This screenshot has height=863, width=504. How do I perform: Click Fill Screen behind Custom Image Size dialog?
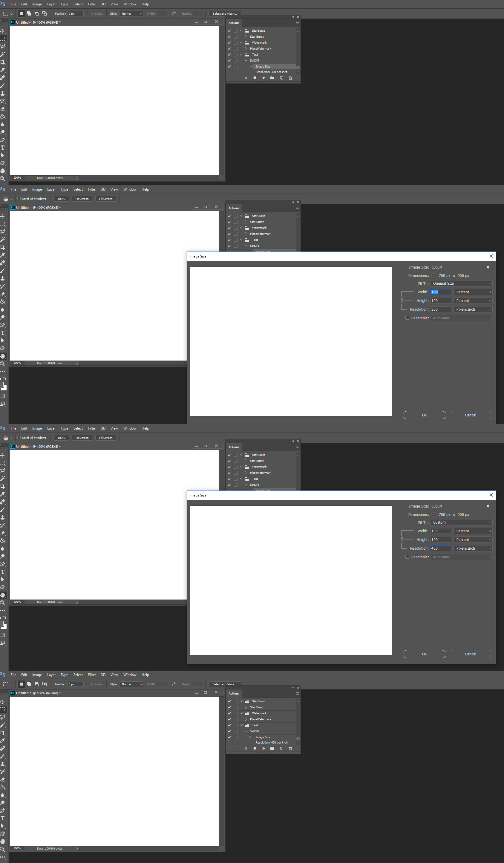coord(106,438)
